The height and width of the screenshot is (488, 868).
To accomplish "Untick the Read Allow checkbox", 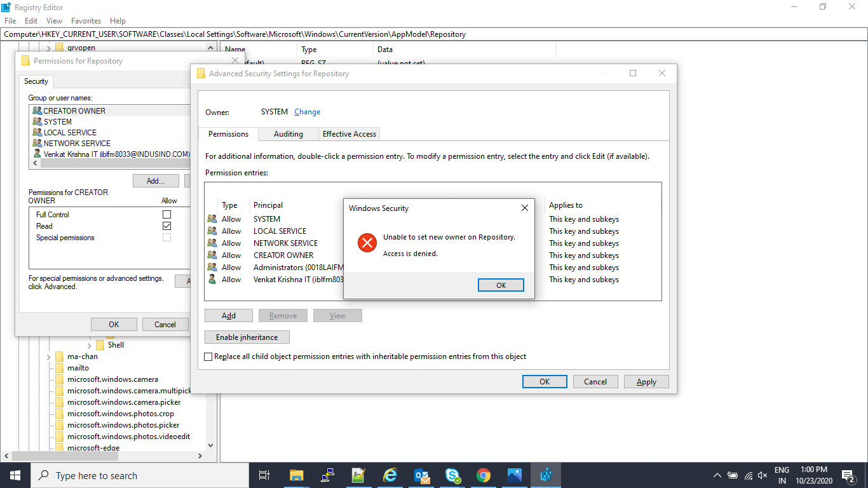I will click(x=166, y=226).
